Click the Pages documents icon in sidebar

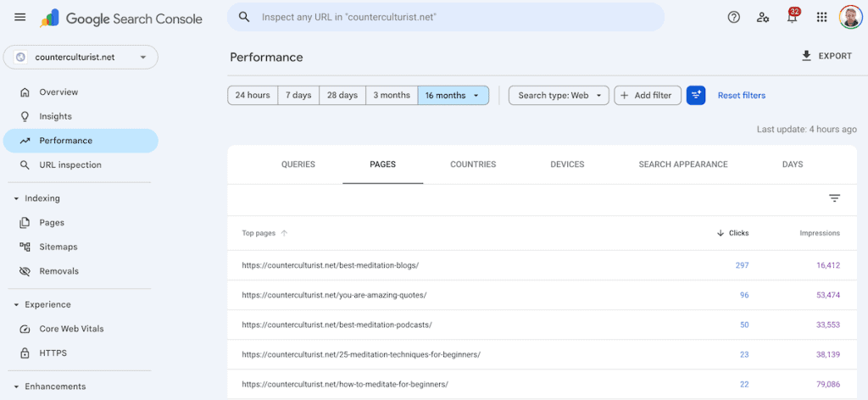pos(25,222)
